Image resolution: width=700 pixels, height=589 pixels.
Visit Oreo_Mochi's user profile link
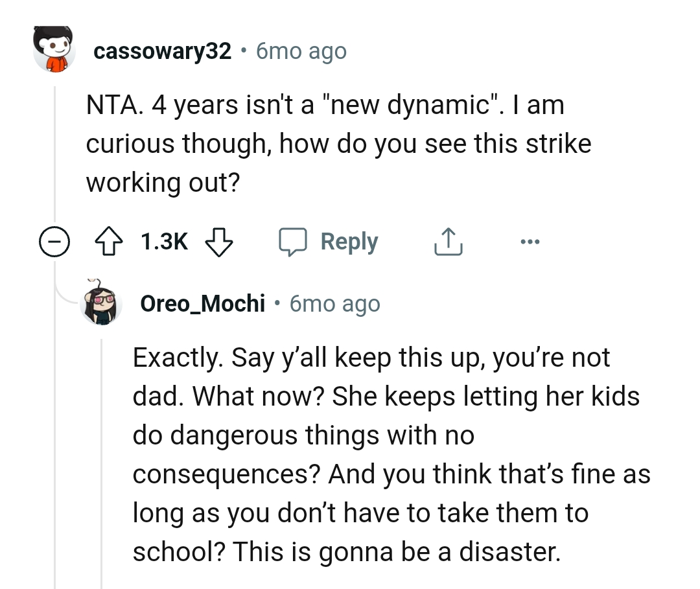coord(203,303)
